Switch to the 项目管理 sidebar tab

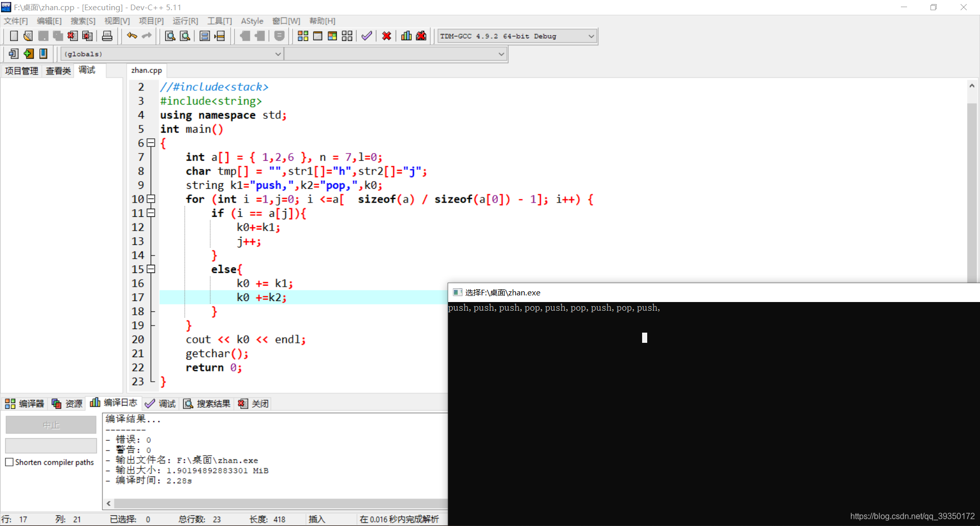(x=21, y=71)
